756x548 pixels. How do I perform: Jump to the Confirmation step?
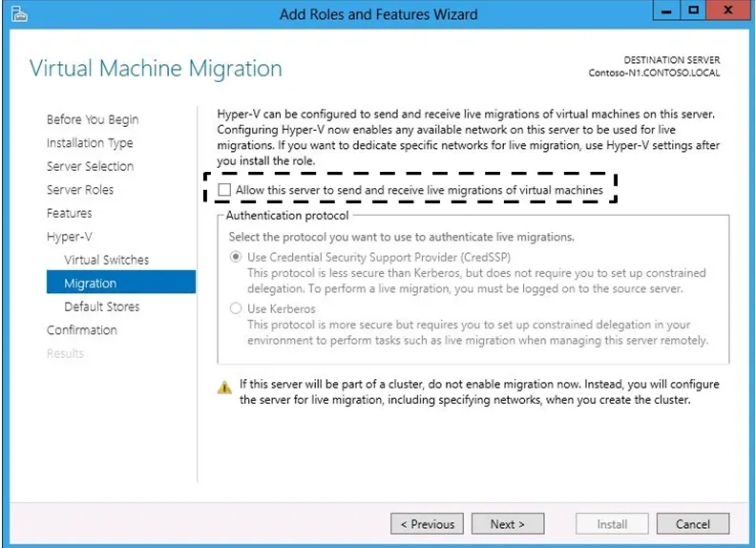pyautogui.click(x=82, y=330)
